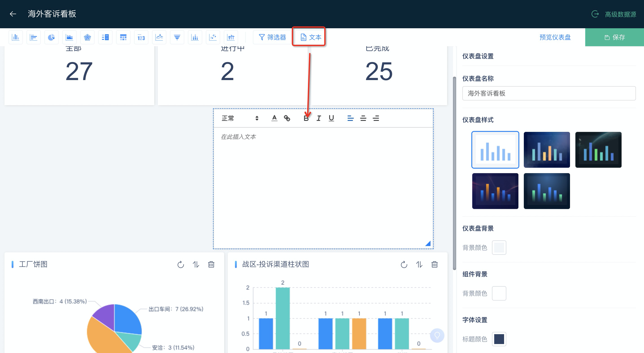Add a radar chart widget
The image size is (644, 353).
pyautogui.click(x=87, y=37)
